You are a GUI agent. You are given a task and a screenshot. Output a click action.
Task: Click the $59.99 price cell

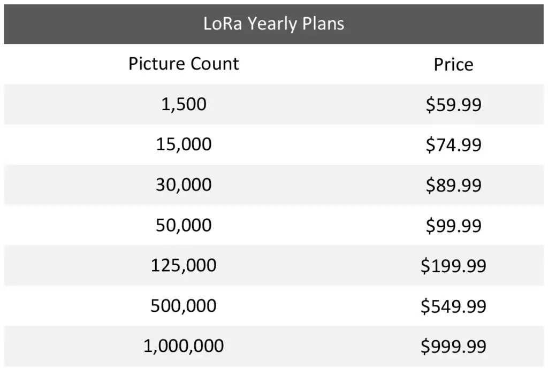pyautogui.click(x=453, y=105)
